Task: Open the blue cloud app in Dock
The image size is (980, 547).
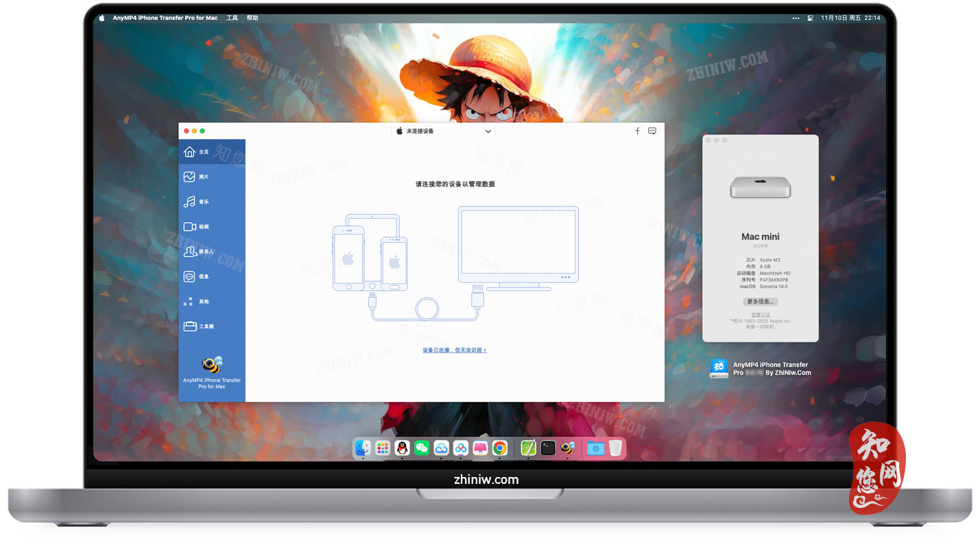Action: 441,448
